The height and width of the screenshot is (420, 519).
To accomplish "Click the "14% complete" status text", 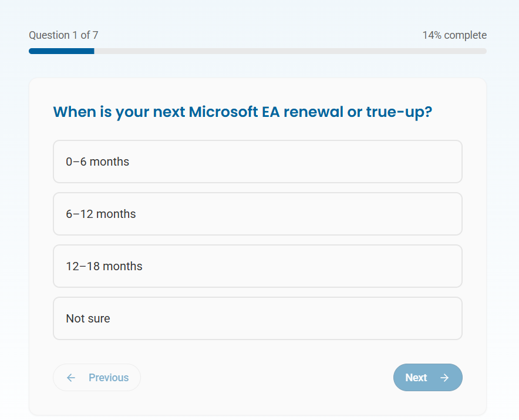I will point(454,35).
